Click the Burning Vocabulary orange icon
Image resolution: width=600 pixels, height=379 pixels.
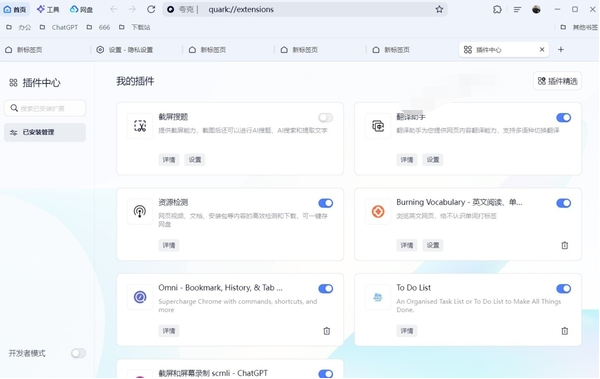[x=378, y=211]
